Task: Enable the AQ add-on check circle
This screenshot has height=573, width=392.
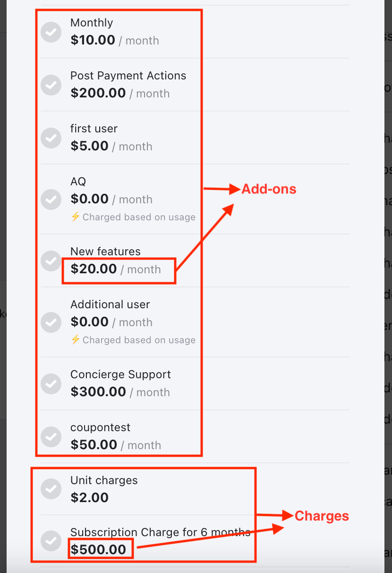Action: tap(51, 199)
